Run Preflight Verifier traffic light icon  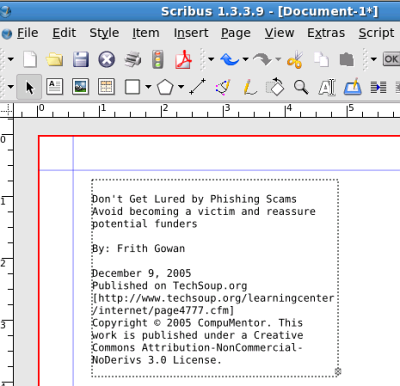[158, 60]
